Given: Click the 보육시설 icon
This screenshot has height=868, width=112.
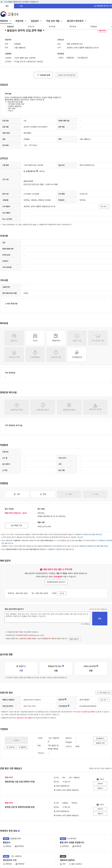Looking at the screenshot, I should [x=56, y=354].
